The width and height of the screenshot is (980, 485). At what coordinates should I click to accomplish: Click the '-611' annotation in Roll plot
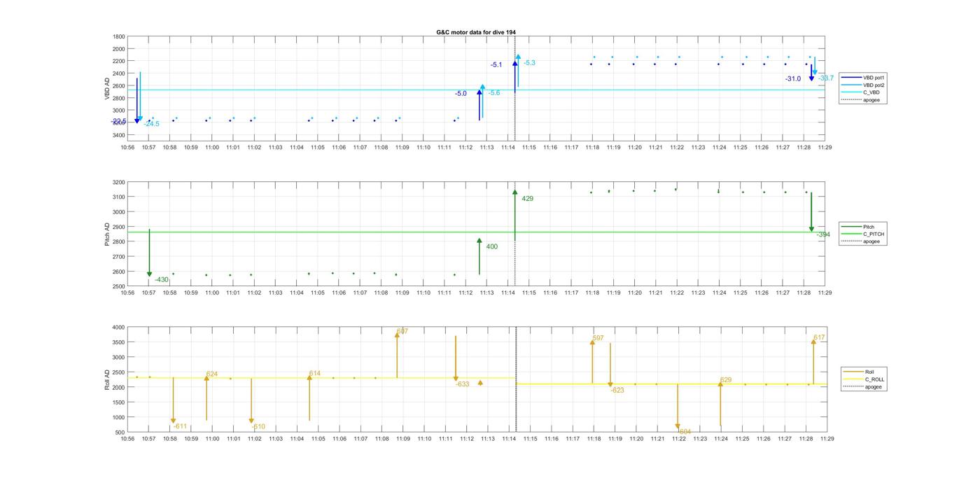coord(180,426)
